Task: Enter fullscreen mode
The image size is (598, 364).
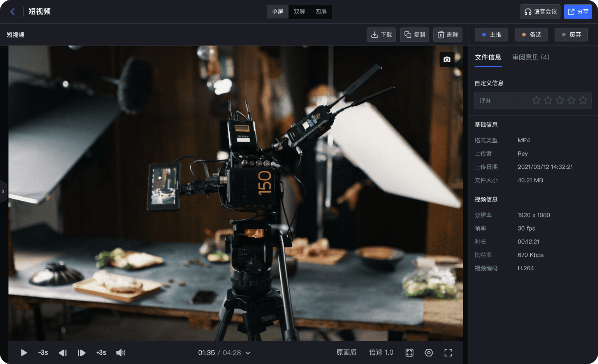Action: click(448, 353)
